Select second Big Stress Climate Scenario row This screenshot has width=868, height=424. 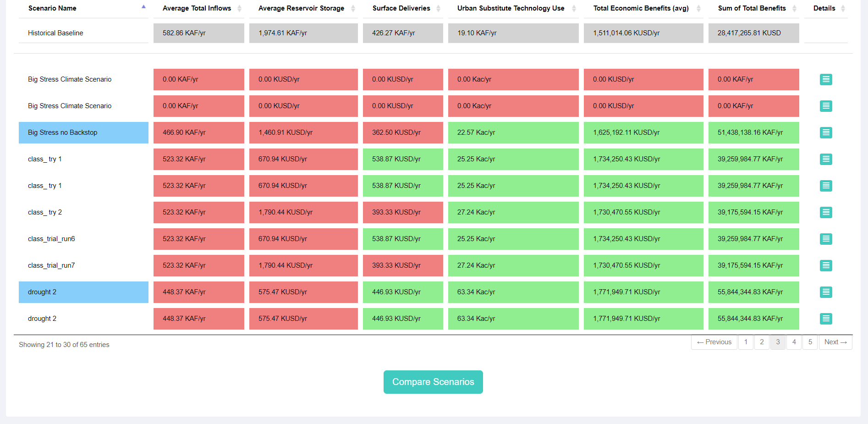pos(83,106)
